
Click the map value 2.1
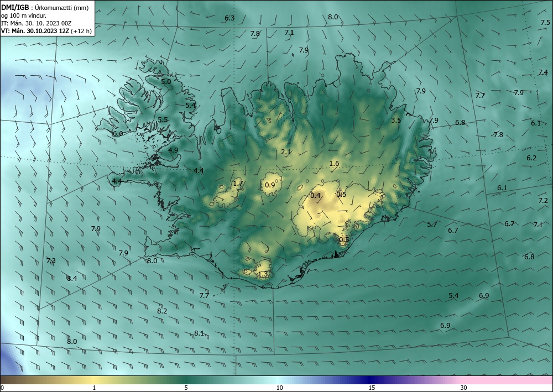point(286,152)
